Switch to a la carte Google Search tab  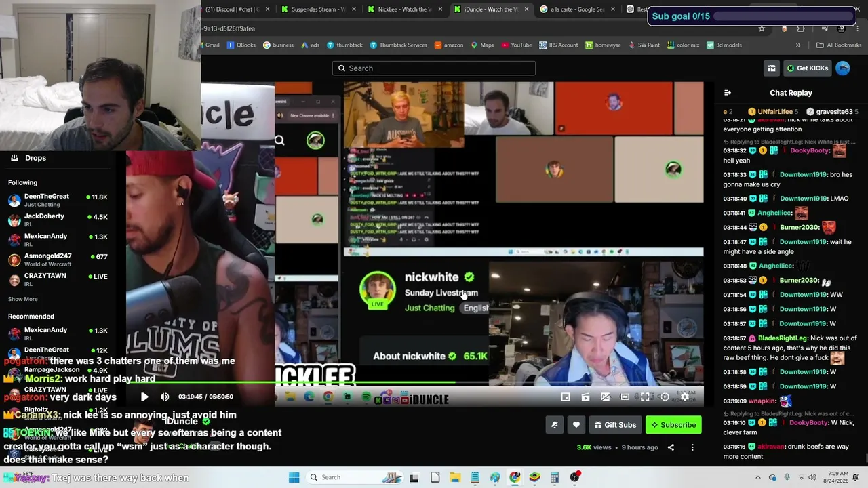tap(578, 9)
